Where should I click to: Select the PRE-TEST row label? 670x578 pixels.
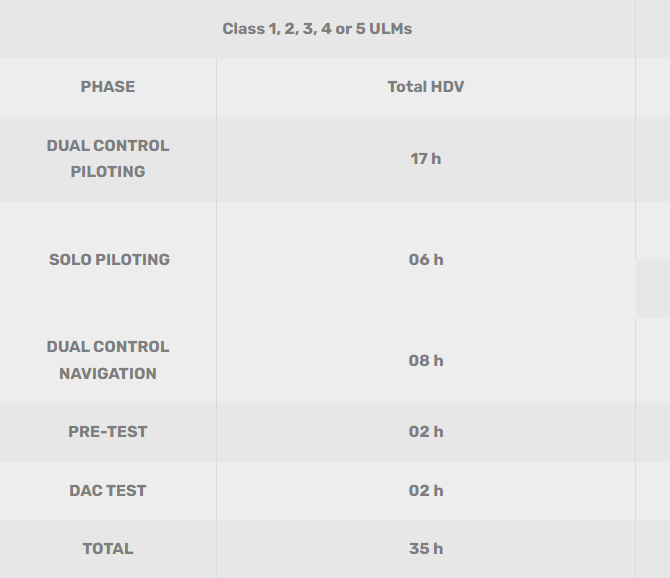tap(108, 432)
